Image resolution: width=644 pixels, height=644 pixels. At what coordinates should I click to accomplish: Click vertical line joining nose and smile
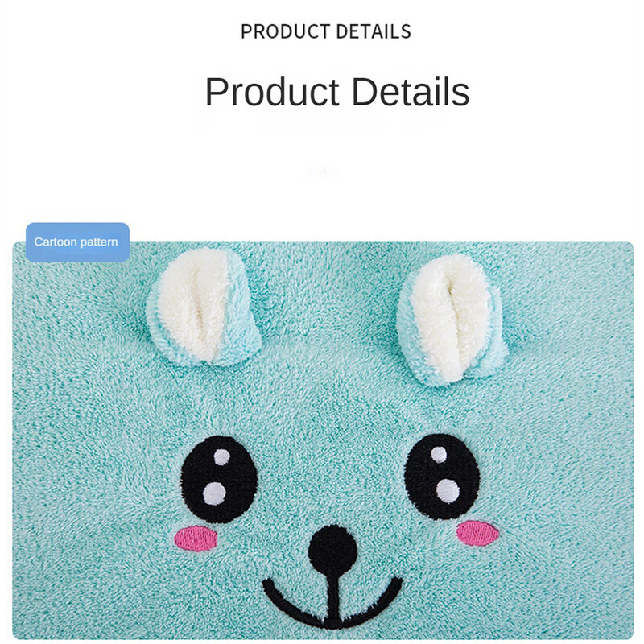[x=333, y=597]
